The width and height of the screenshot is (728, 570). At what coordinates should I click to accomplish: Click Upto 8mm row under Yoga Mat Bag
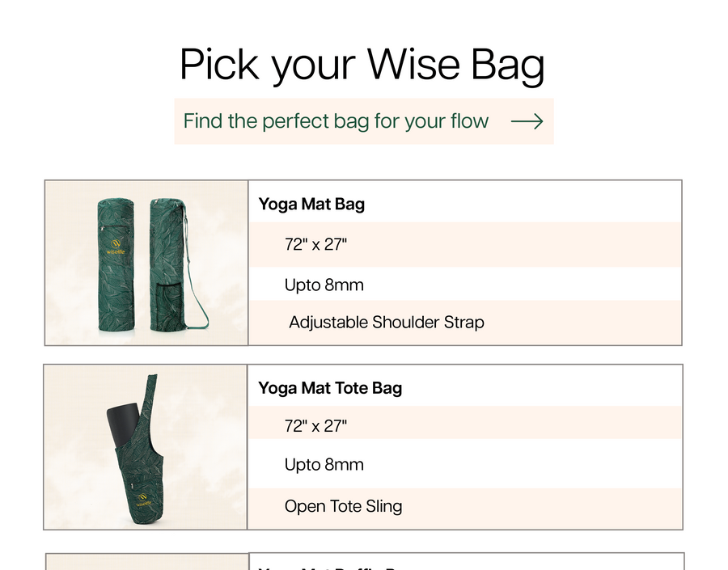[x=324, y=285]
